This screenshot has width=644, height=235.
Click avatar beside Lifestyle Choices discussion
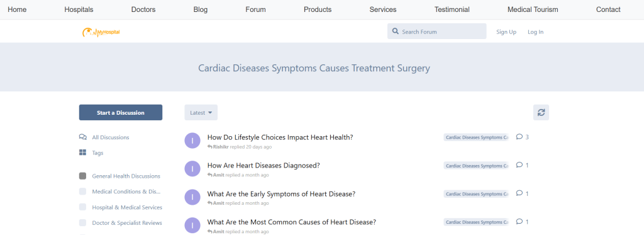(x=192, y=140)
